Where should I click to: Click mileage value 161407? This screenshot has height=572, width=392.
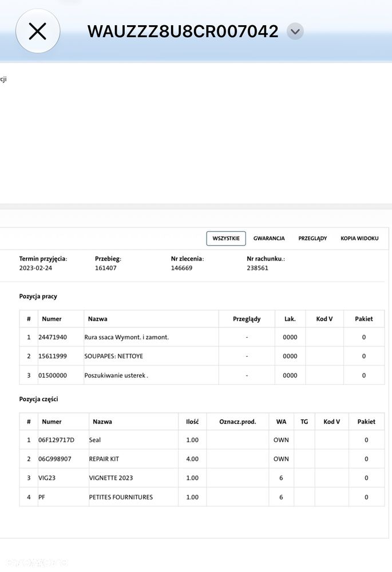106,268
